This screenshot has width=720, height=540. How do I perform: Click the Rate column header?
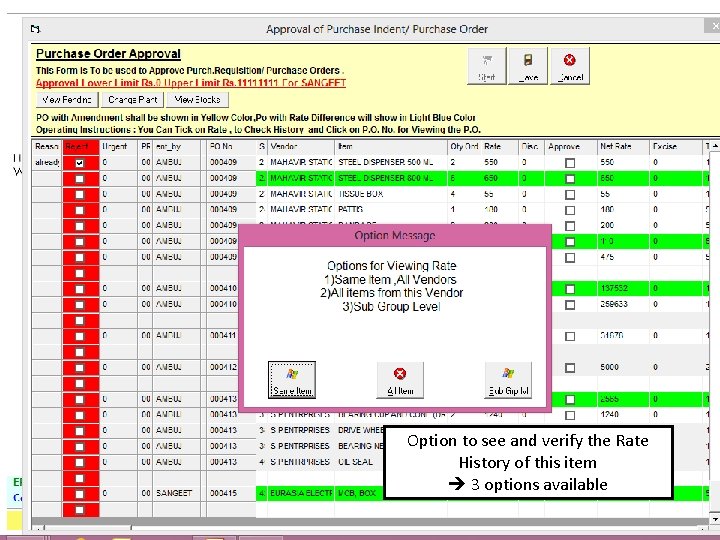500,146
